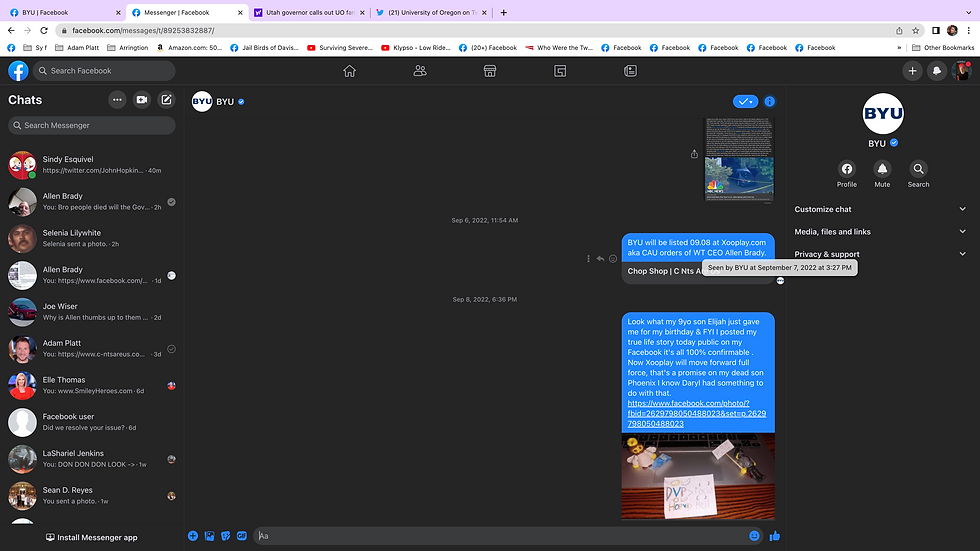This screenshot has height=551, width=980.
Task: Open the mark-as-done dropdown button
Action: click(745, 101)
